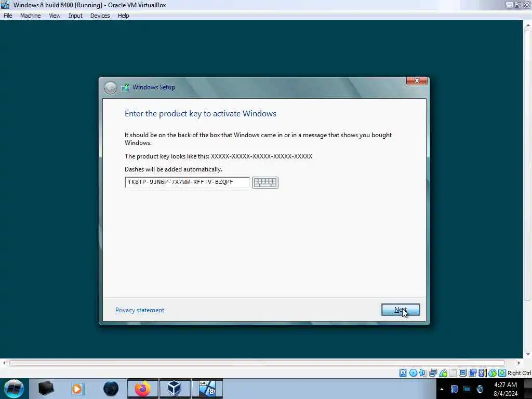The height and width of the screenshot is (399, 532).
Task: Click the text "Dashes will be added automatically."
Action: coord(174,169)
